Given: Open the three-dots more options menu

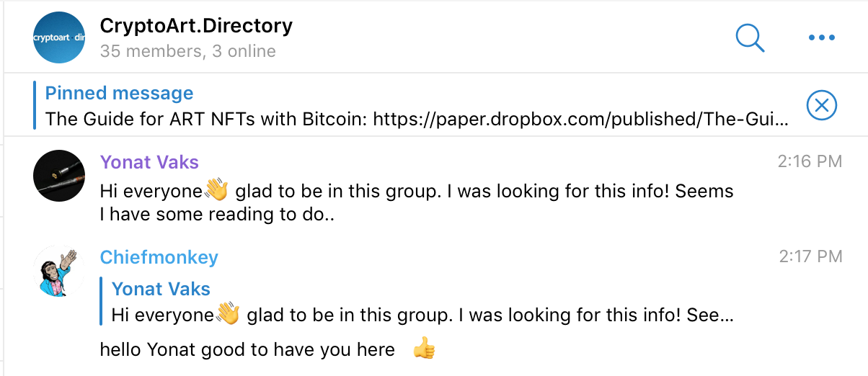Looking at the screenshot, I should tap(821, 38).
